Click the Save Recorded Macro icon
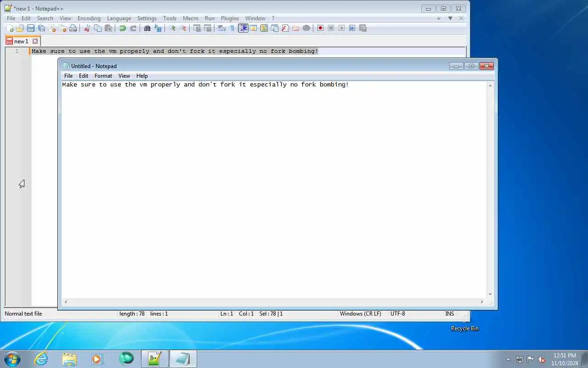This screenshot has height=368, width=588. tap(362, 28)
